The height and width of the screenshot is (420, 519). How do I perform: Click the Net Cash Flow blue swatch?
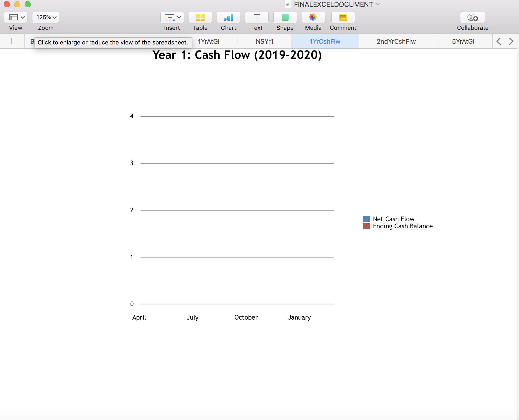pyautogui.click(x=366, y=219)
